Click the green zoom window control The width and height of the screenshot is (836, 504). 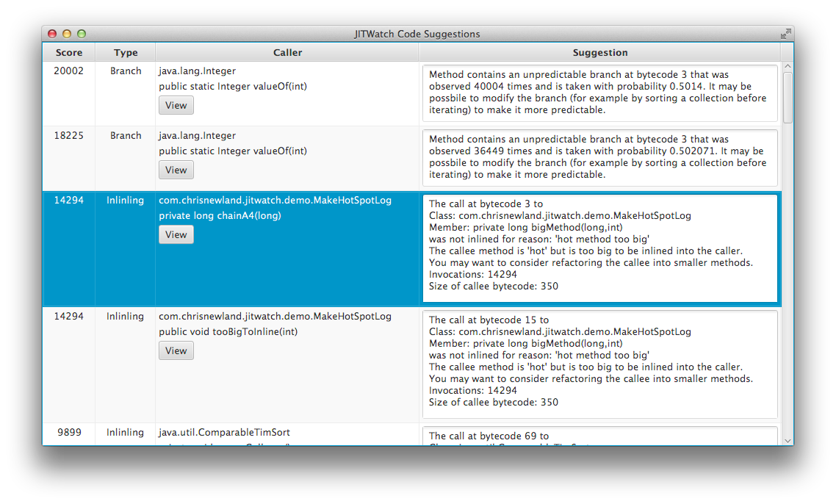[82, 33]
